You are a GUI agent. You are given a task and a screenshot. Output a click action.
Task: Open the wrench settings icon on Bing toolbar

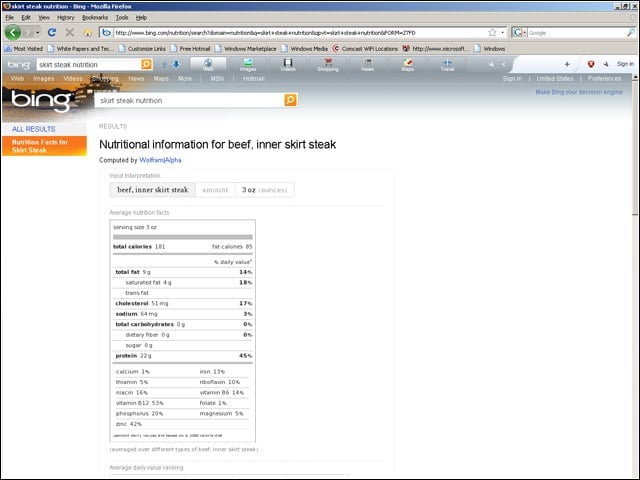coord(606,64)
